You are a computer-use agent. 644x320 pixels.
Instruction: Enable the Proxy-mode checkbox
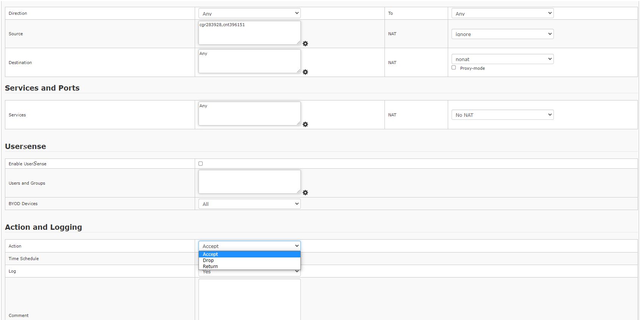point(453,67)
